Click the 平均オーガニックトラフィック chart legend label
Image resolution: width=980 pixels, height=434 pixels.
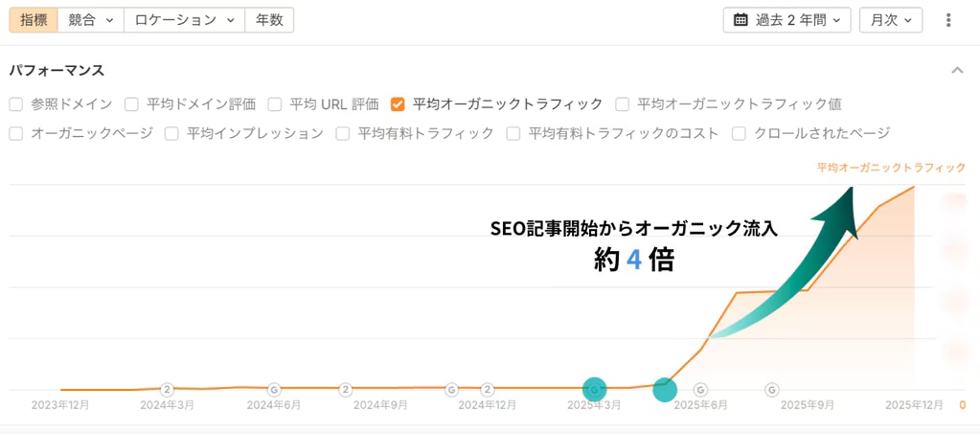(891, 168)
